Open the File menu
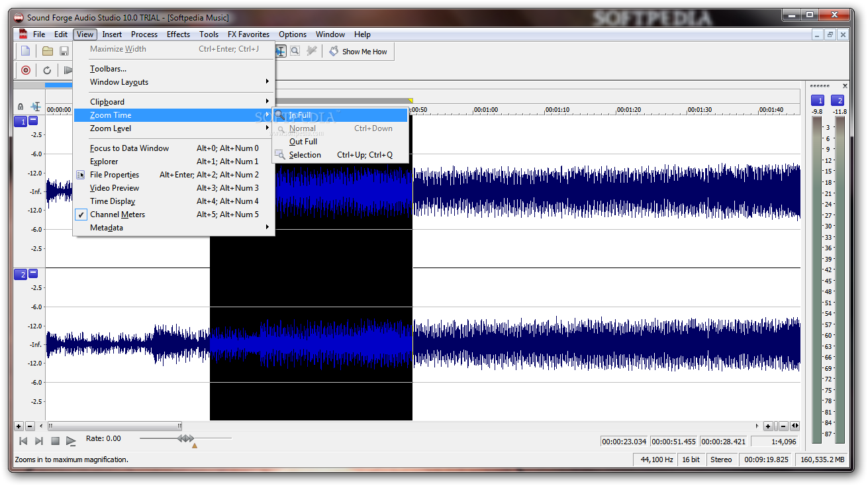 pos(39,34)
